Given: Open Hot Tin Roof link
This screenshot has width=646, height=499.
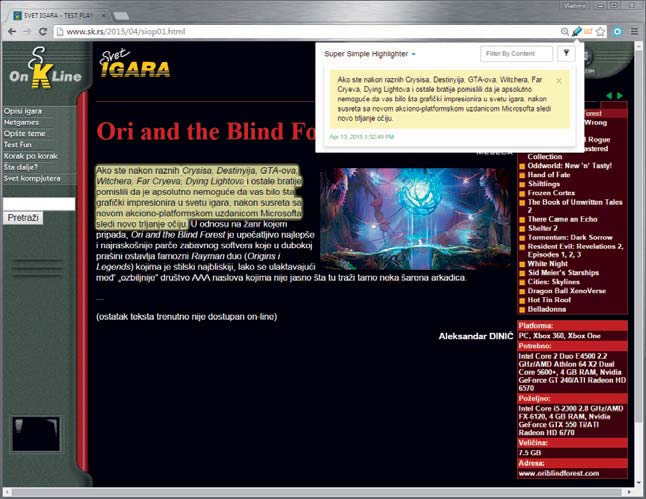Looking at the screenshot, I should (549, 300).
